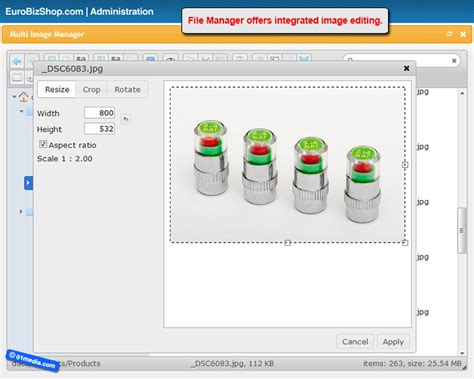This screenshot has width=474, height=379.
Task: Click the file list scrollbar up arrow
Action: tap(462, 93)
